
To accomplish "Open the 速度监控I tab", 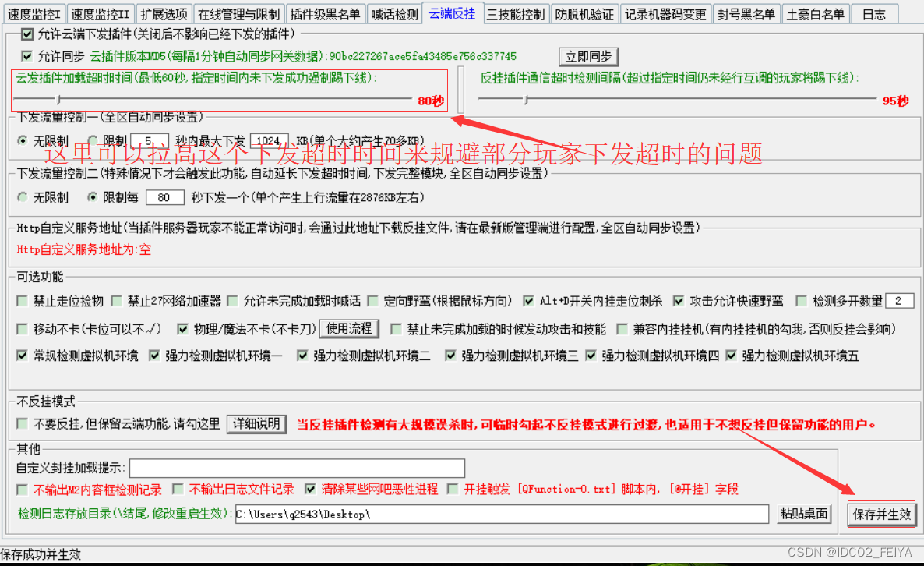I will point(35,12).
